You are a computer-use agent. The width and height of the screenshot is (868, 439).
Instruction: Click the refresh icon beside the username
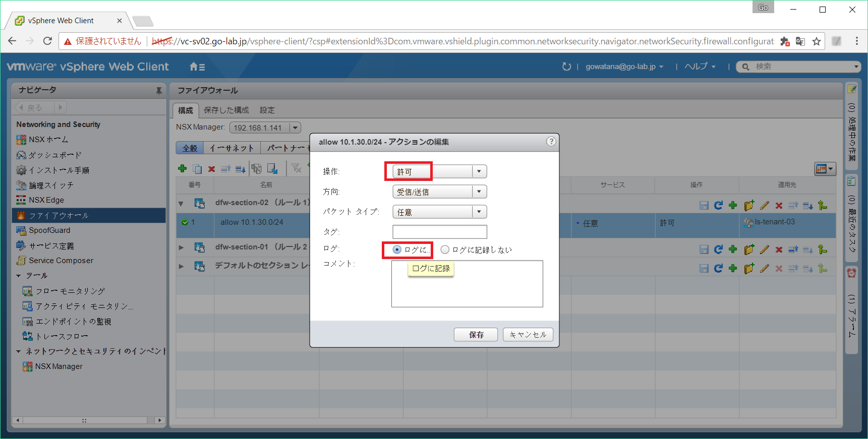point(566,67)
